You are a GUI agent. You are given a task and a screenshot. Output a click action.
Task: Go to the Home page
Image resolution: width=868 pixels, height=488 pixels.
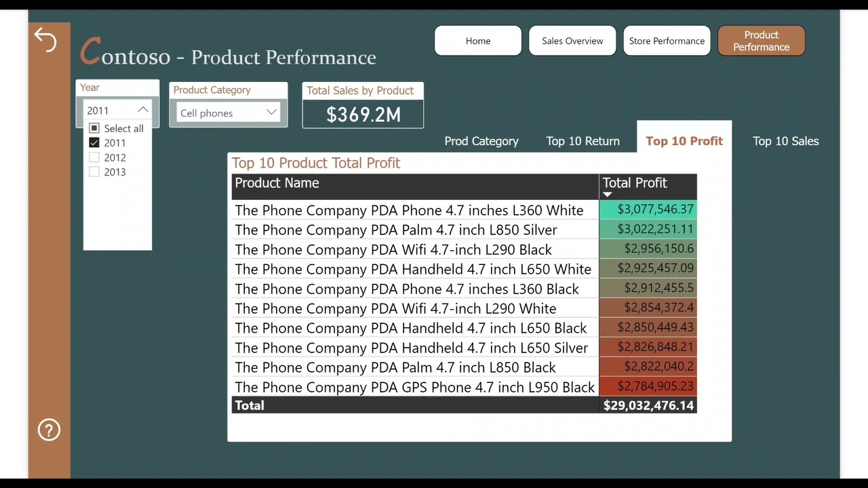click(478, 41)
